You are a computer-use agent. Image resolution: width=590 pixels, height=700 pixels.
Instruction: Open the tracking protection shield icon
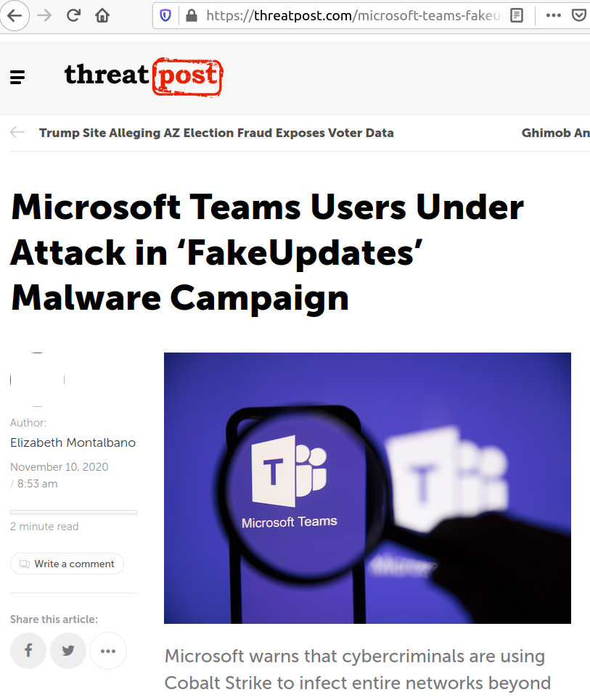(x=165, y=16)
